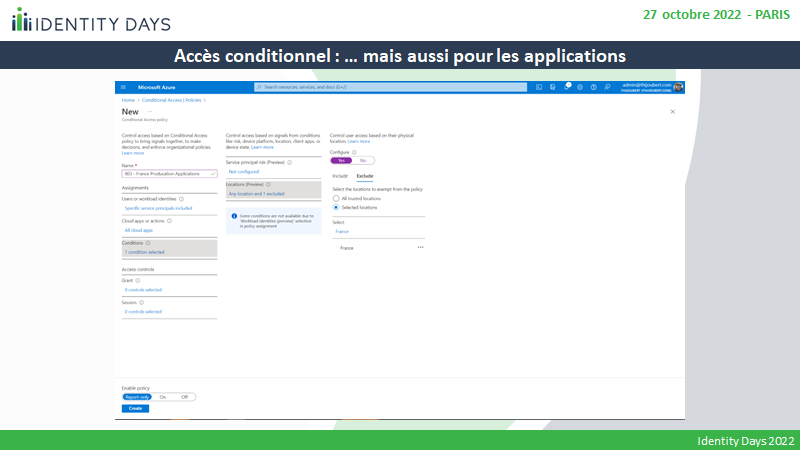Screen dimensions: 800x450
Task: Select the All trusted locations radio
Action: (336, 198)
